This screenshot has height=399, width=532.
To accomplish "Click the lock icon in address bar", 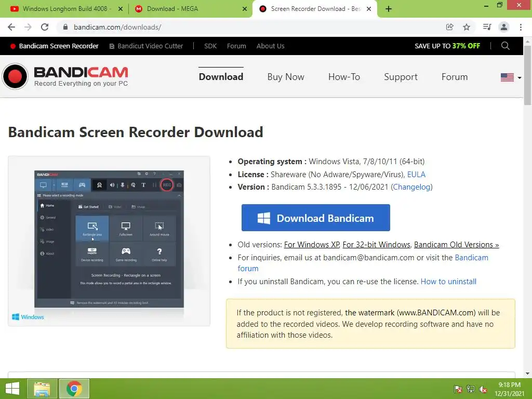I will click(x=65, y=27).
